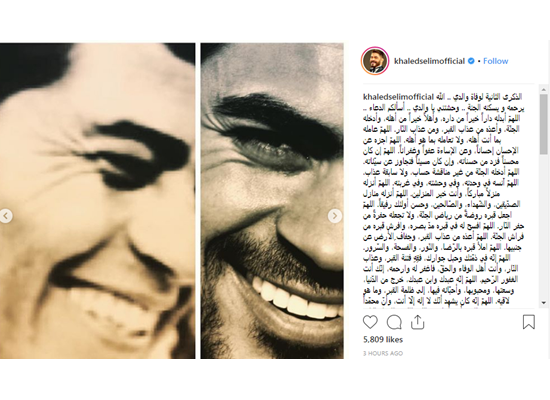Share the post using the share icon
The height and width of the screenshot is (400, 550).
click(x=417, y=322)
